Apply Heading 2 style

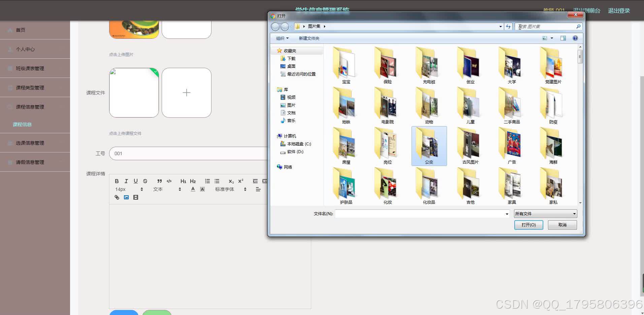pyautogui.click(x=193, y=181)
